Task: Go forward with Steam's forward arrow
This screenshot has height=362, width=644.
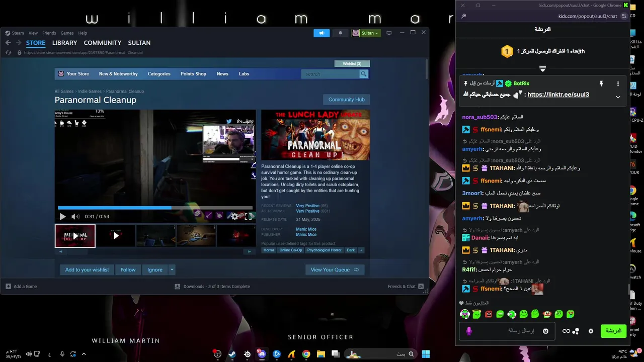Action: pyautogui.click(x=19, y=43)
